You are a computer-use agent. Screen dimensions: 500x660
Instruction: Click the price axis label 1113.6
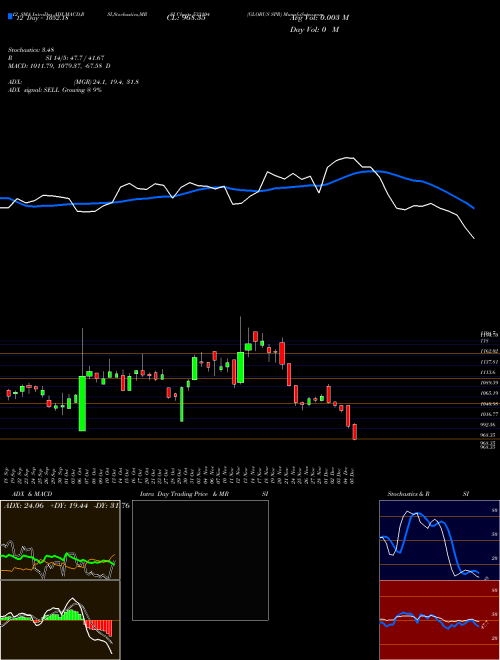[487, 373]
